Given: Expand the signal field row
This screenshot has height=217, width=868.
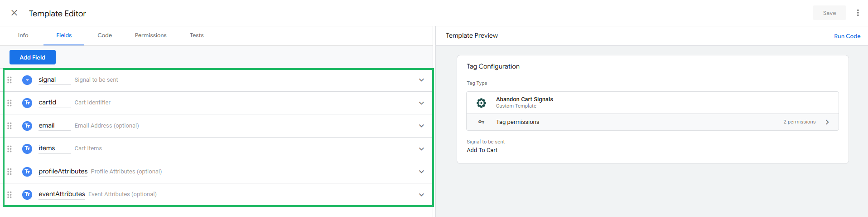Looking at the screenshot, I should point(421,80).
